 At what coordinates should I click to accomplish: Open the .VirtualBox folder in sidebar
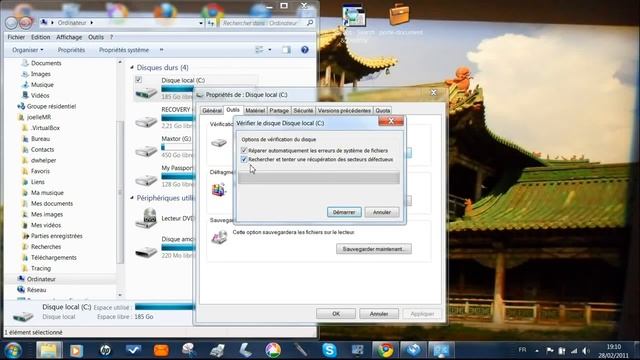(x=45, y=128)
